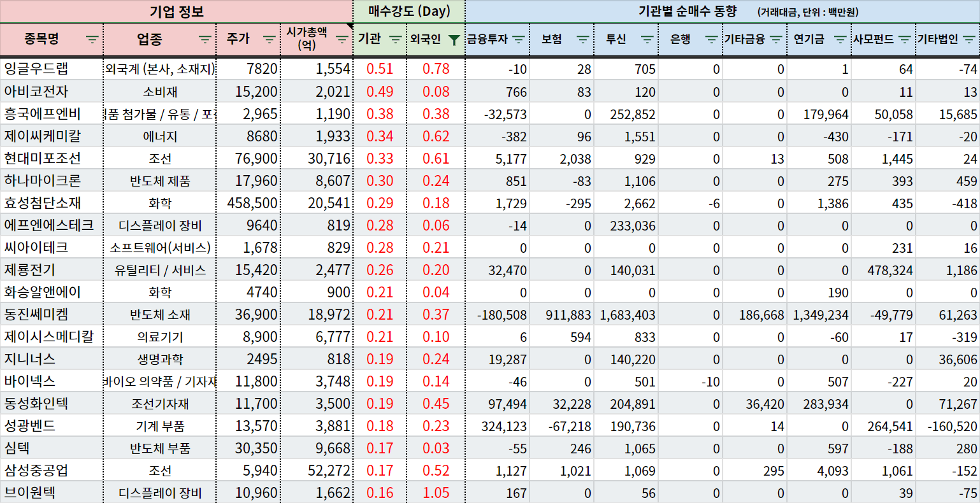Open the active 외국인 filter funnel icon
This screenshot has height=503, width=980.
pyautogui.click(x=454, y=40)
